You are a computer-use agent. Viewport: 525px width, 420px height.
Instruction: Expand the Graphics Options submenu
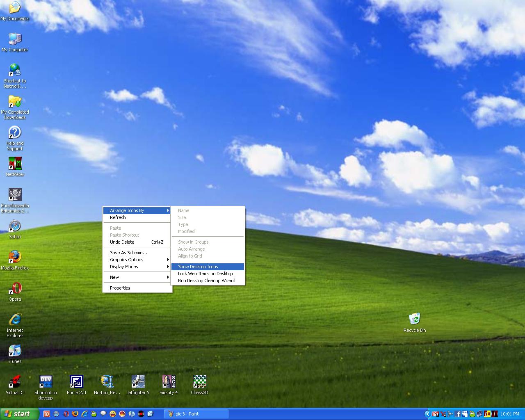click(137, 260)
